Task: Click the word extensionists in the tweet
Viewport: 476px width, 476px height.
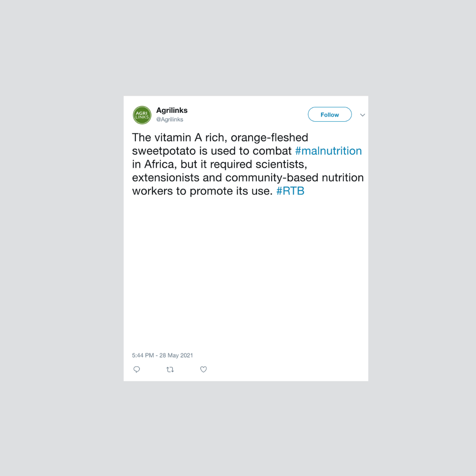Action: 166,178
